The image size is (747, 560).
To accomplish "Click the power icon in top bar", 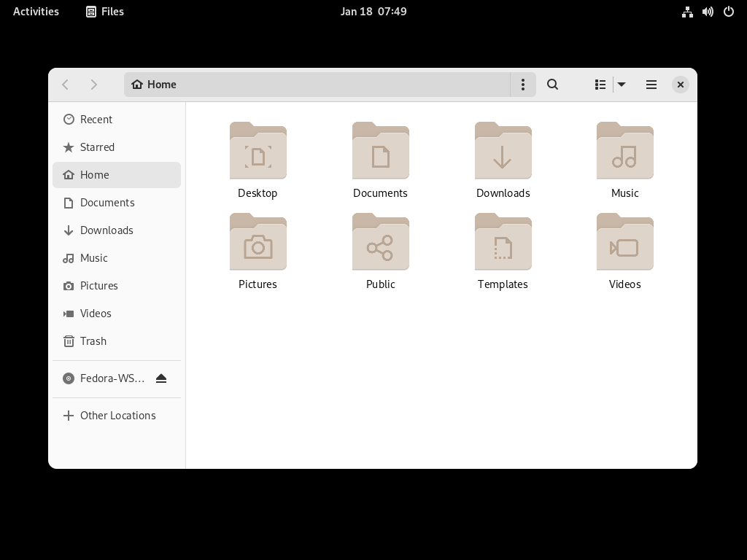I will 729,12.
